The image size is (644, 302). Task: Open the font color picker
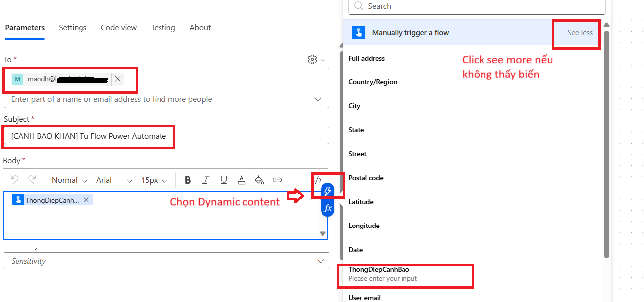[241, 180]
